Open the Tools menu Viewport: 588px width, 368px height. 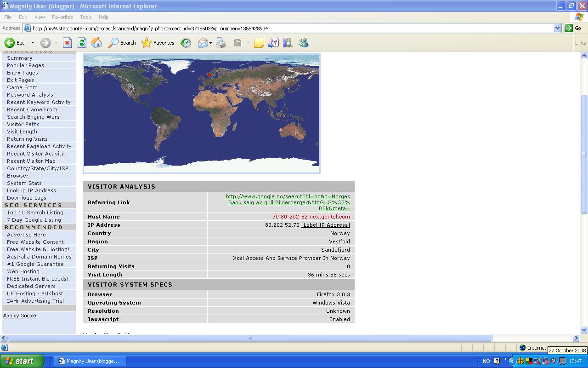pyautogui.click(x=86, y=17)
